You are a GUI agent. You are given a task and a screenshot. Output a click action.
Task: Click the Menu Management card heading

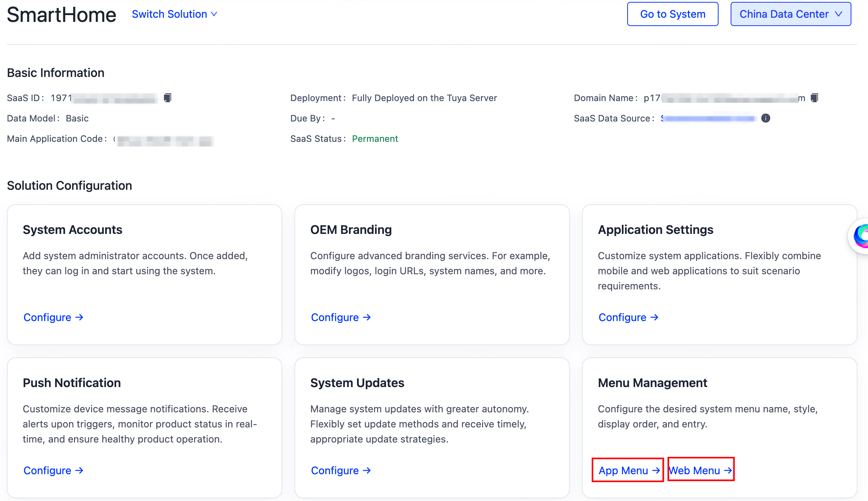pos(652,383)
